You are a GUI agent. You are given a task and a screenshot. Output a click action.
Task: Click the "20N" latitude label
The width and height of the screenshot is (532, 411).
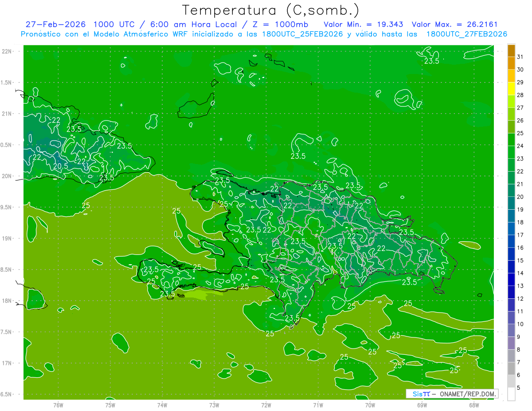(7, 176)
